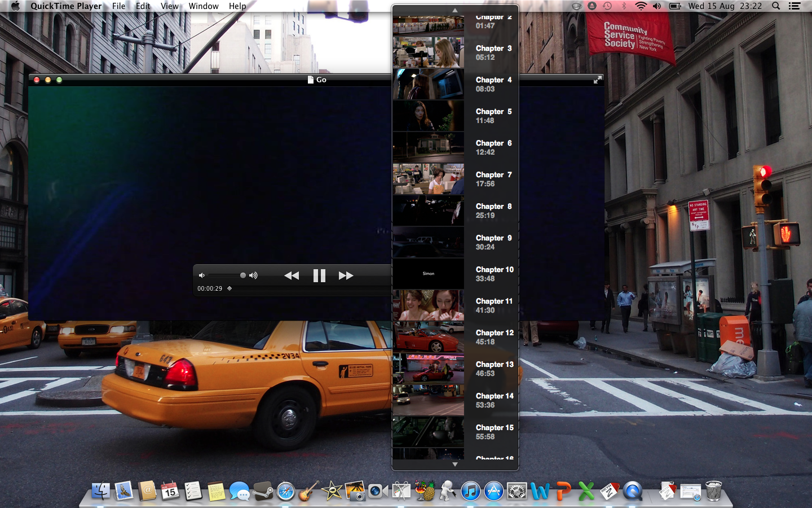Launch Microsoft Excel from Dock
This screenshot has width=812, height=508.
click(586, 491)
